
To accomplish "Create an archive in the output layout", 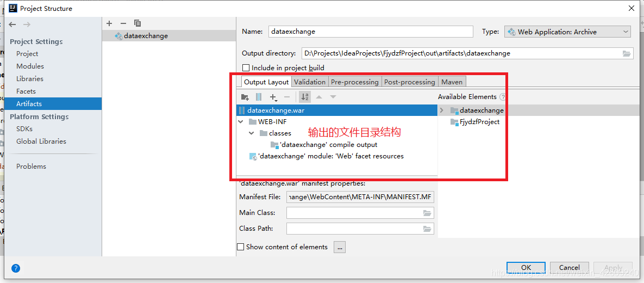I will click(259, 97).
